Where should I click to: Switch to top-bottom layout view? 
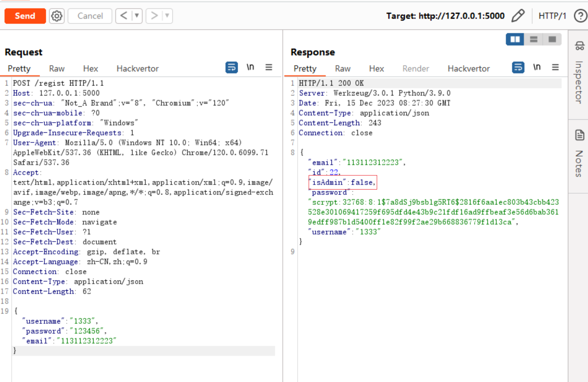(x=534, y=39)
